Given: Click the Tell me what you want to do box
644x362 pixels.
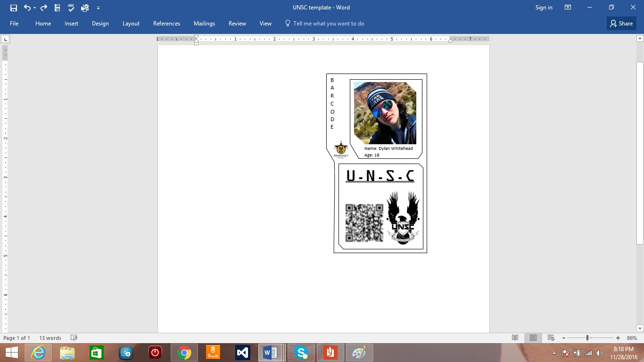Looking at the screenshot, I should [x=324, y=24].
